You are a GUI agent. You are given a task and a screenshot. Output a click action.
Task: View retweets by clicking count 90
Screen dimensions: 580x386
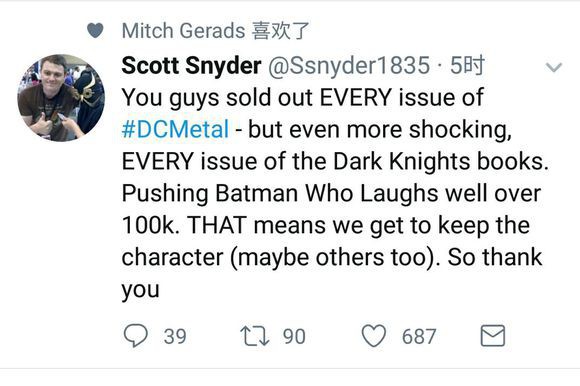point(294,336)
